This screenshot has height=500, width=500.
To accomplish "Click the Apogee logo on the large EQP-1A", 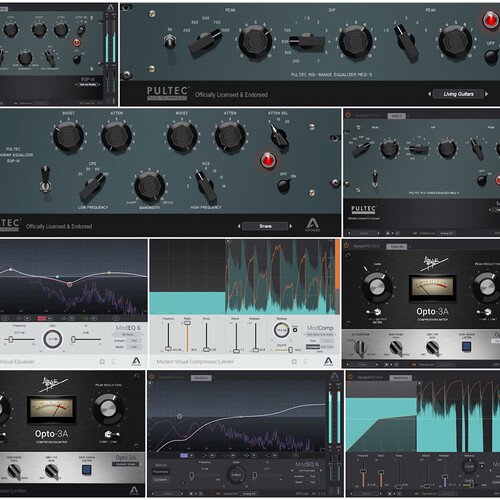I will (312, 225).
